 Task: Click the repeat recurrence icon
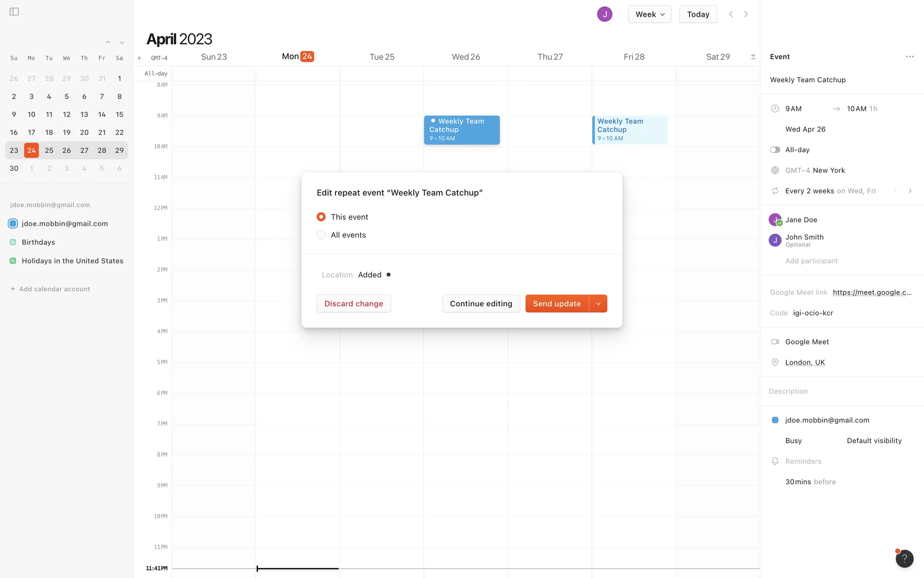tap(775, 191)
